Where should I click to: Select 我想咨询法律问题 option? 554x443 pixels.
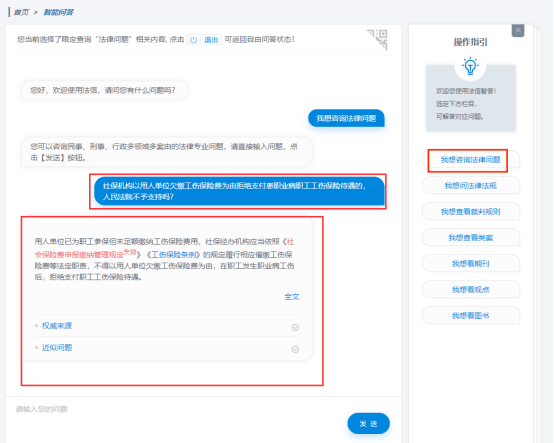pos(471,160)
